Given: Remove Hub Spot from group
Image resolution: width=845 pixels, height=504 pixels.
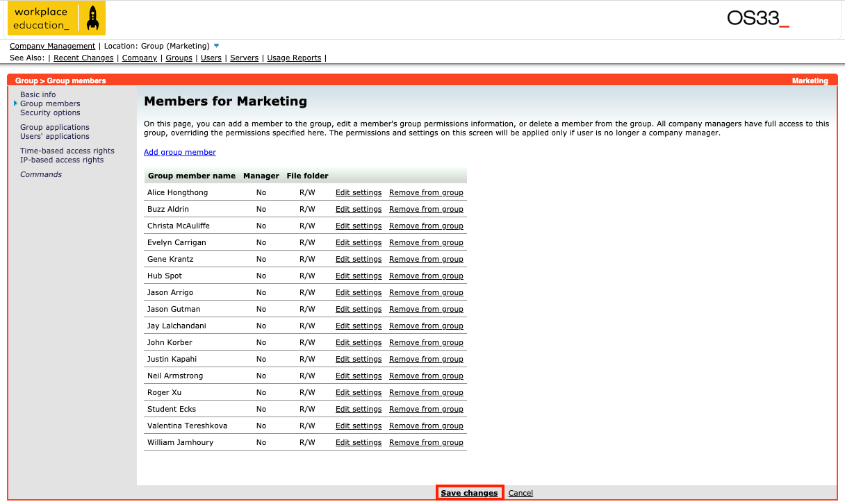Looking at the screenshot, I should tap(426, 276).
